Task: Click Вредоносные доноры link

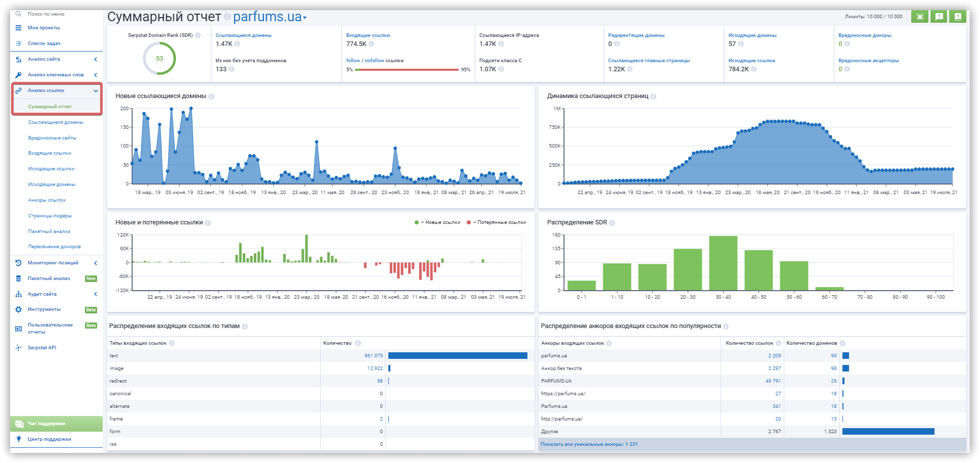Action: tap(865, 35)
